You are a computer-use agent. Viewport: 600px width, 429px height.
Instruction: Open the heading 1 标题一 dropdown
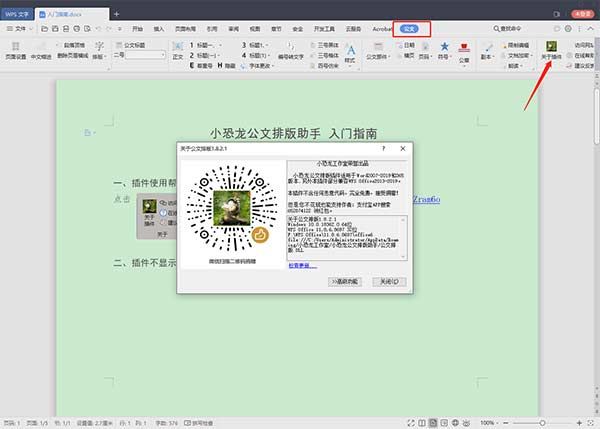pos(206,45)
